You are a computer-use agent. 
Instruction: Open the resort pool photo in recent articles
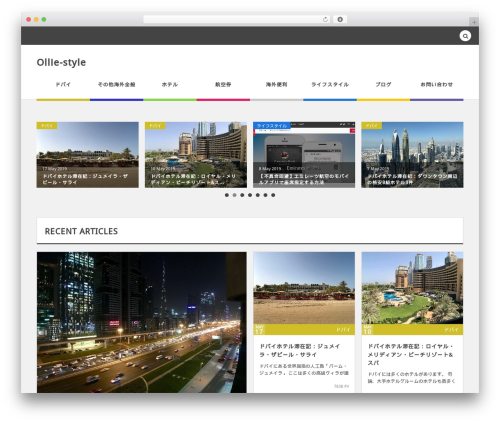[x=412, y=288]
